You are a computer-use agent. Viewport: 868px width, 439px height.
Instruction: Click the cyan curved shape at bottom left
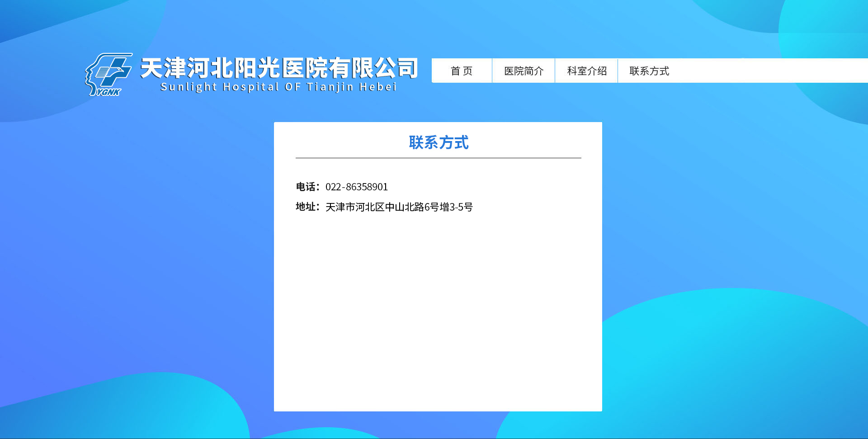pos(136,407)
